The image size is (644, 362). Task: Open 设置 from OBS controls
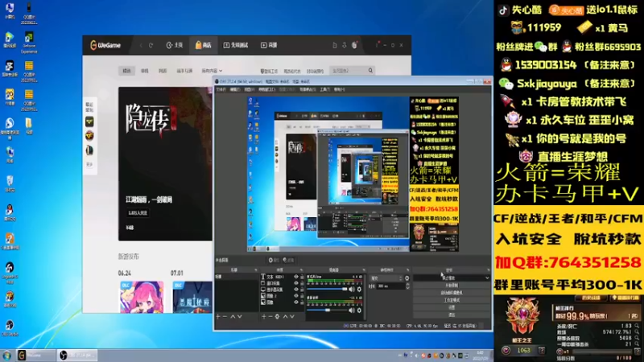[x=452, y=307]
